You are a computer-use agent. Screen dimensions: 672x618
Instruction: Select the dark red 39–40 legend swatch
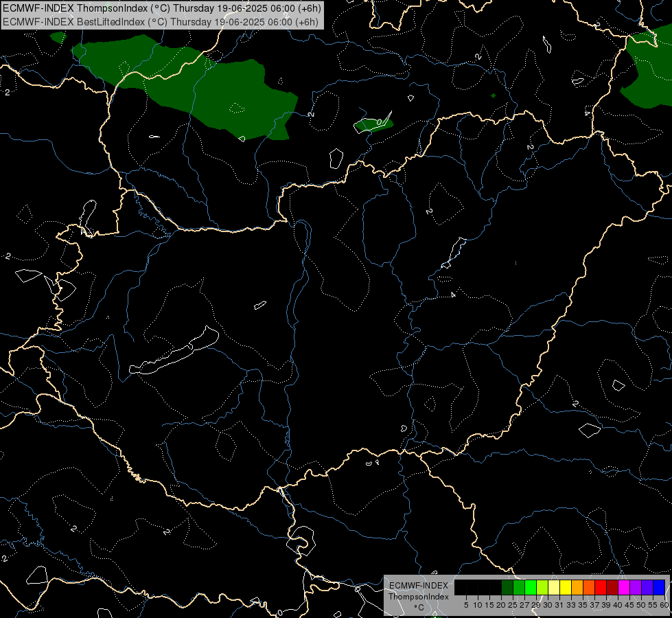612,587
